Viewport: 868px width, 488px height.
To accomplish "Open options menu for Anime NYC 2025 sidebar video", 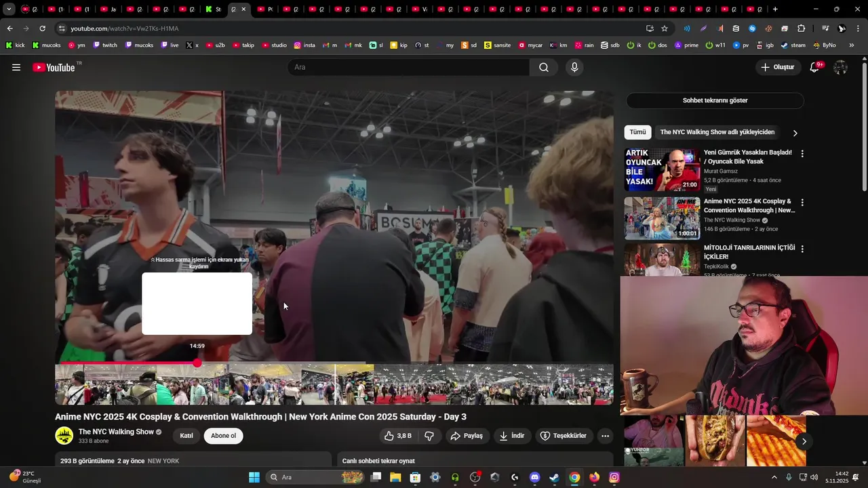I will coord(802,203).
